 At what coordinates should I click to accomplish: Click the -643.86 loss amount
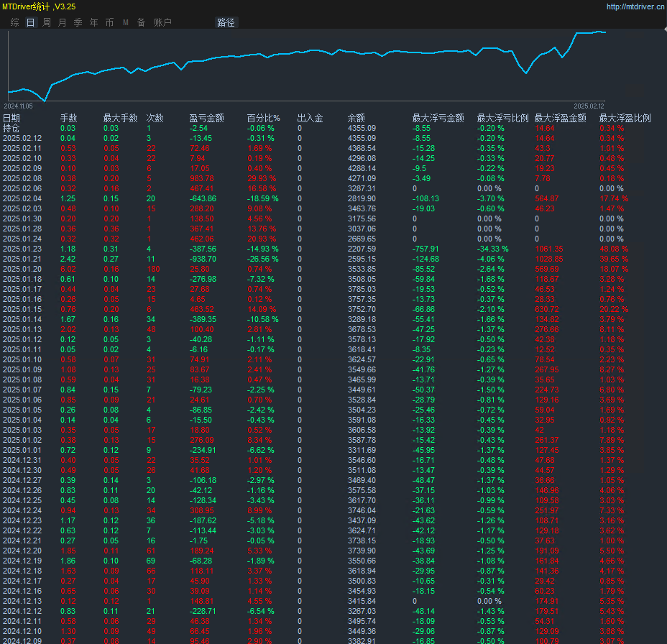[203, 198]
